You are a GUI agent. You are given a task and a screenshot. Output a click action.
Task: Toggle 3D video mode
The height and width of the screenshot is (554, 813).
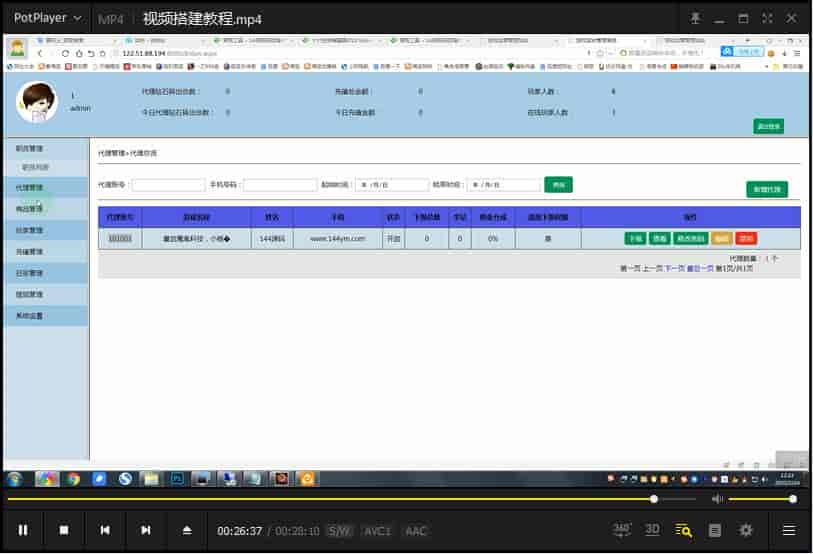click(652, 529)
